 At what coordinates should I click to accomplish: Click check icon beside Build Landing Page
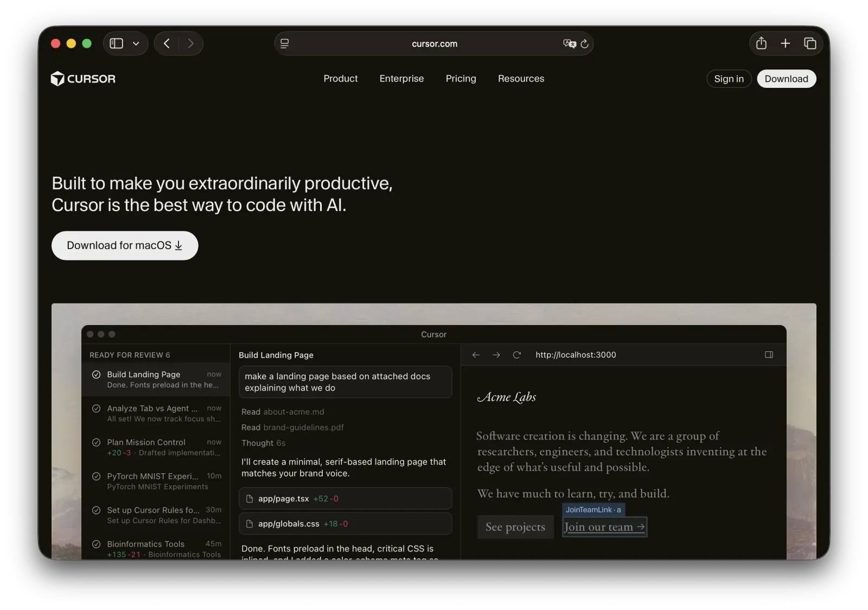(96, 374)
